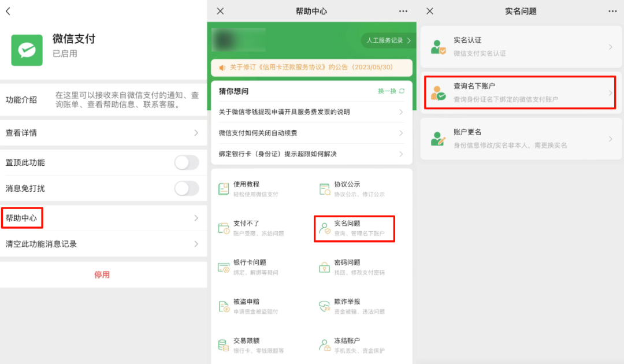Screen dimensions: 624x364
Task: Tap 欺诈举报 label
Action: (x=347, y=302)
